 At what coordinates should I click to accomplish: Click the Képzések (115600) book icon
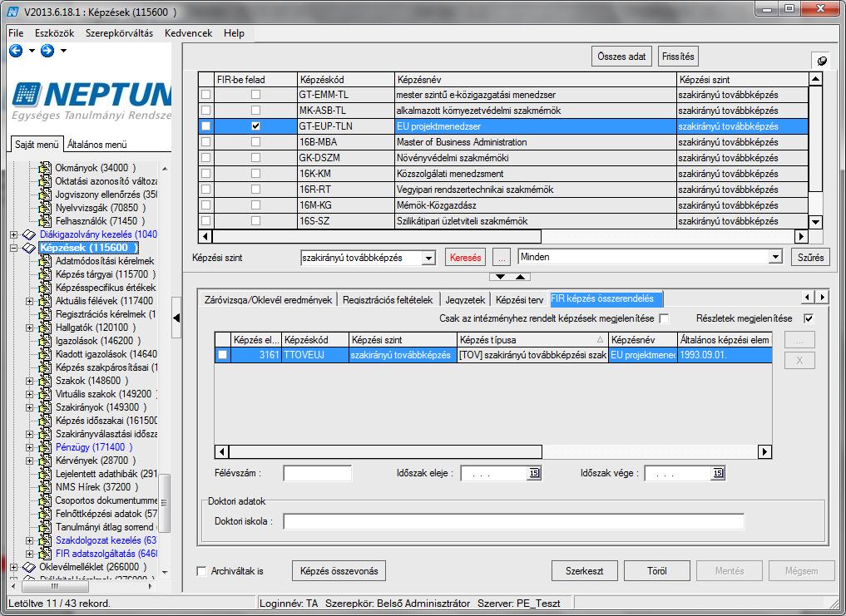29,248
